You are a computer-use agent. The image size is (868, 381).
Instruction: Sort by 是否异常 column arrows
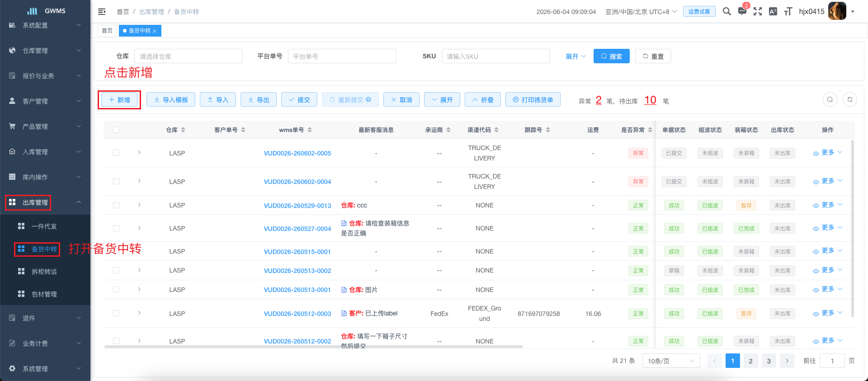[x=650, y=130]
